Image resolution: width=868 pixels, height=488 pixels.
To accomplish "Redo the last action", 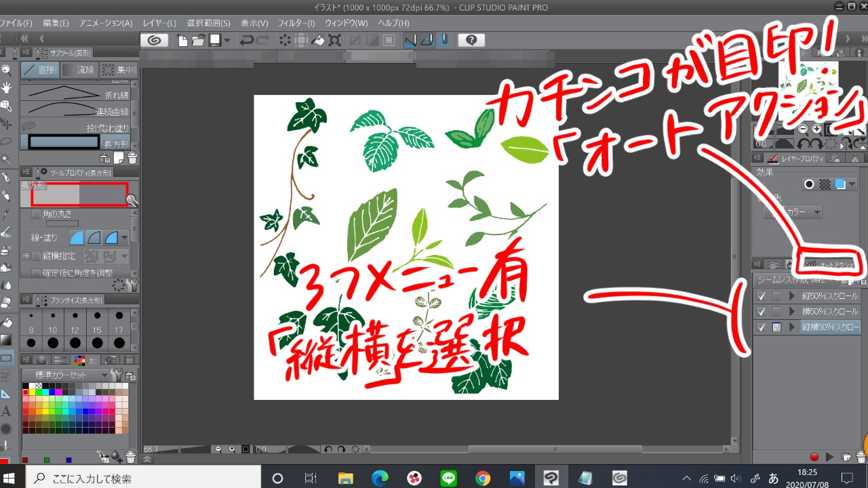I will (263, 41).
